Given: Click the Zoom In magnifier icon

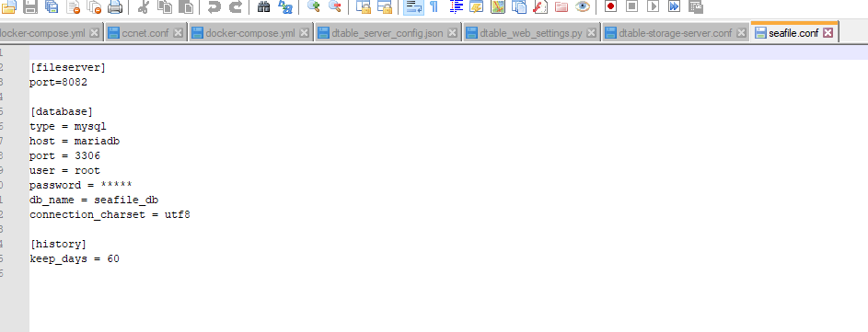Looking at the screenshot, I should [313, 6].
